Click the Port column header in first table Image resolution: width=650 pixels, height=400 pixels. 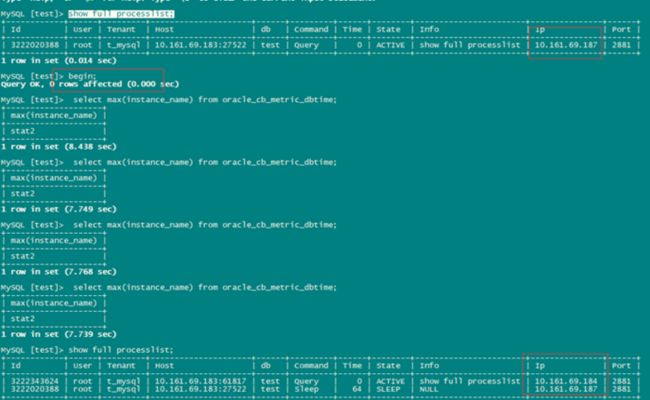[621, 29]
